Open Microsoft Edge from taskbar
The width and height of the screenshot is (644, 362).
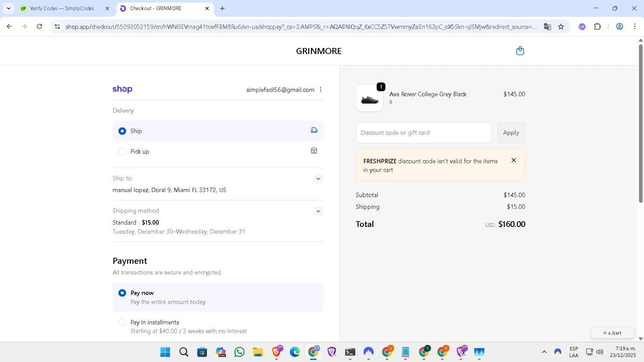pos(295,352)
